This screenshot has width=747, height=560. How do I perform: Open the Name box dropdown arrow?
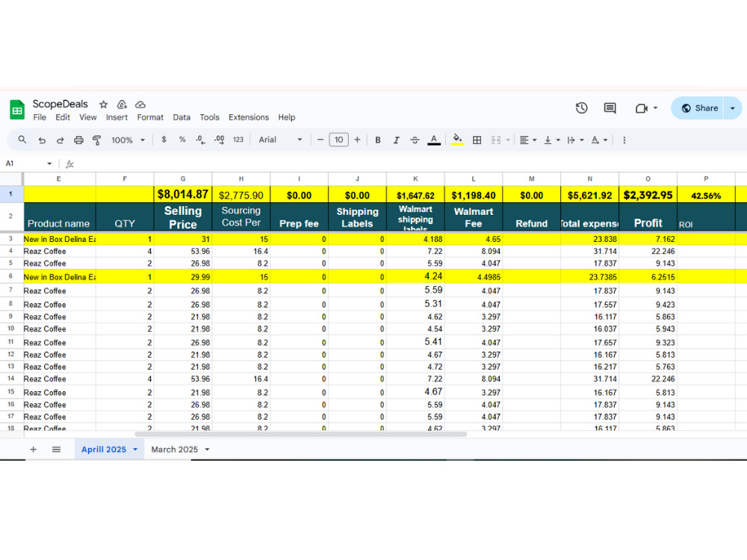click(49, 164)
